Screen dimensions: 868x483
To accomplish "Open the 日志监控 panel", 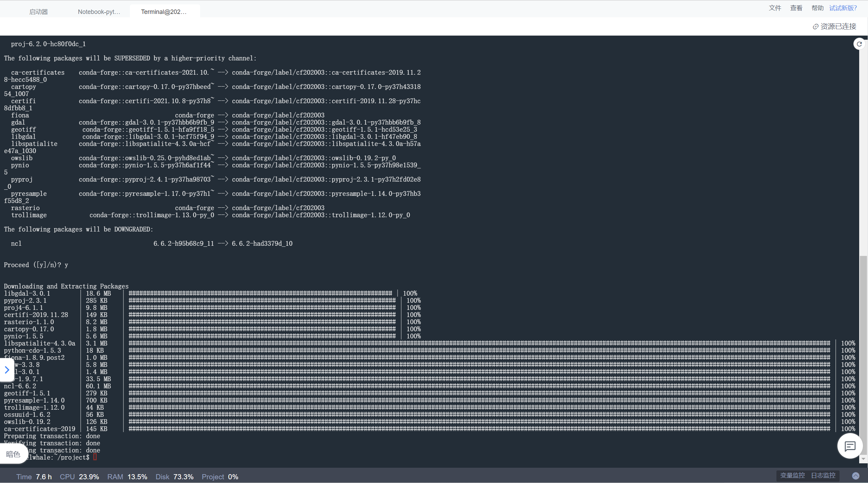I will 823,476.
